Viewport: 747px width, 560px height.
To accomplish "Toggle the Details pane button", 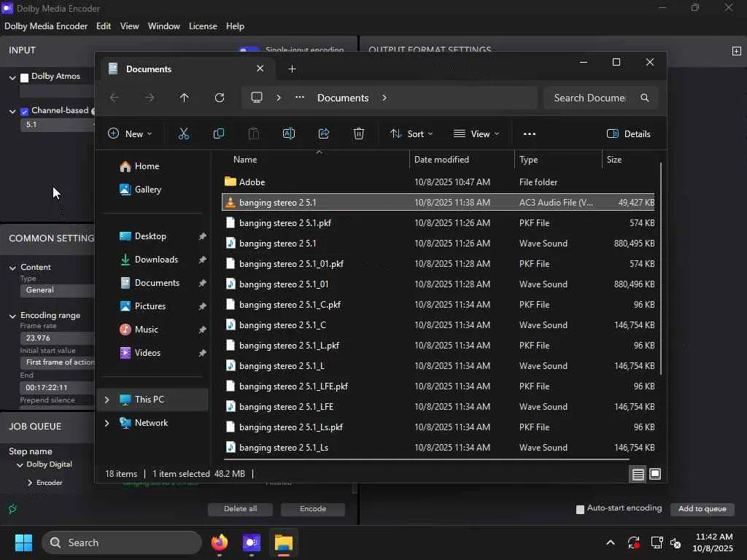I will pyautogui.click(x=628, y=134).
